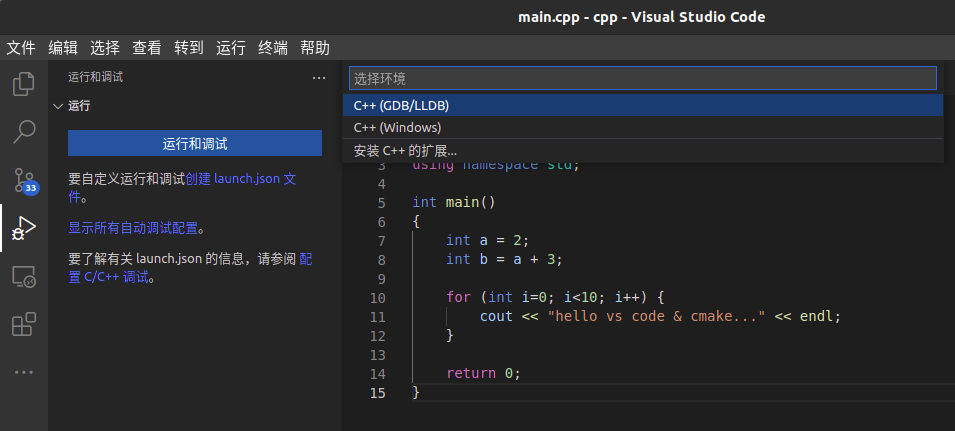Image resolution: width=955 pixels, height=431 pixels.
Task: Open the 选择 menu
Action: (x=105, y=48)
